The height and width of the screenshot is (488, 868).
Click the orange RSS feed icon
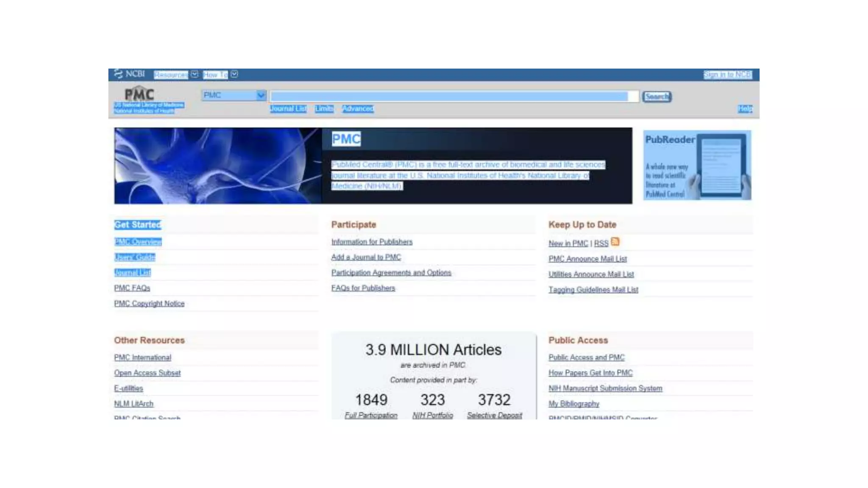click(615, 242)
